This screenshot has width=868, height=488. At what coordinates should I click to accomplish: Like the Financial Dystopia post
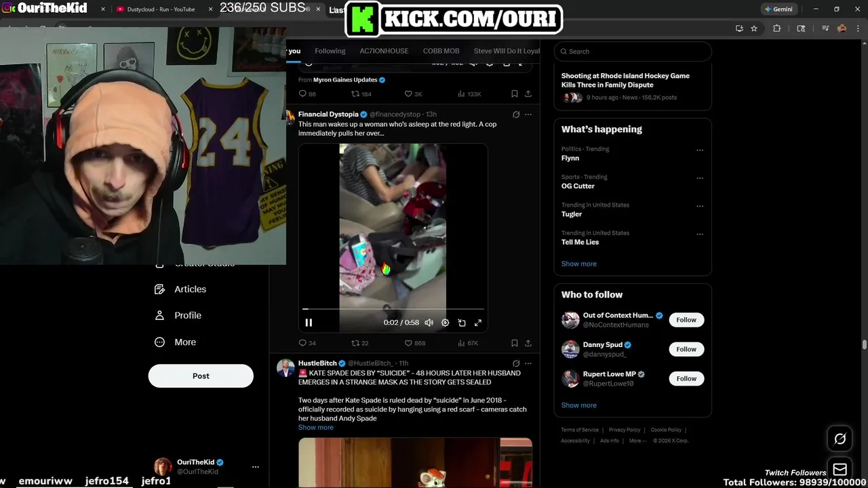pyautogui.click(x=414, y=343)
